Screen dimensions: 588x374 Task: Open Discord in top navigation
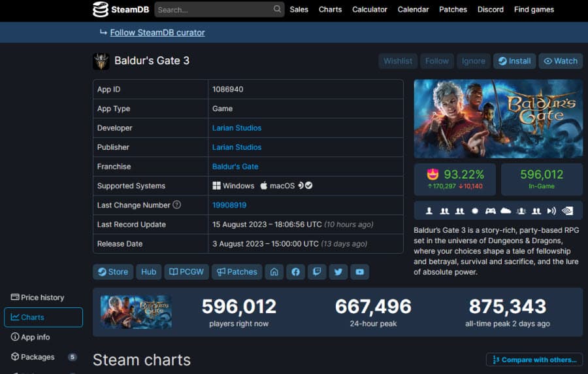(491, 9)
